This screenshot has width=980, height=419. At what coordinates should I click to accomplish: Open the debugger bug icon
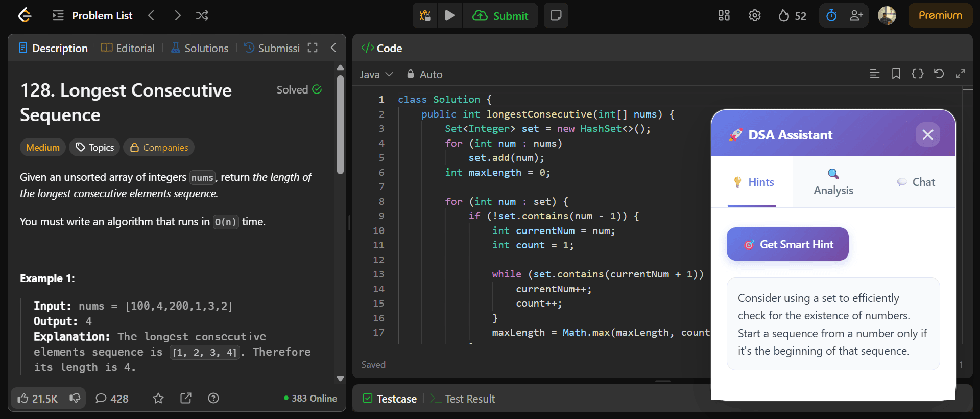click(425, 15)
